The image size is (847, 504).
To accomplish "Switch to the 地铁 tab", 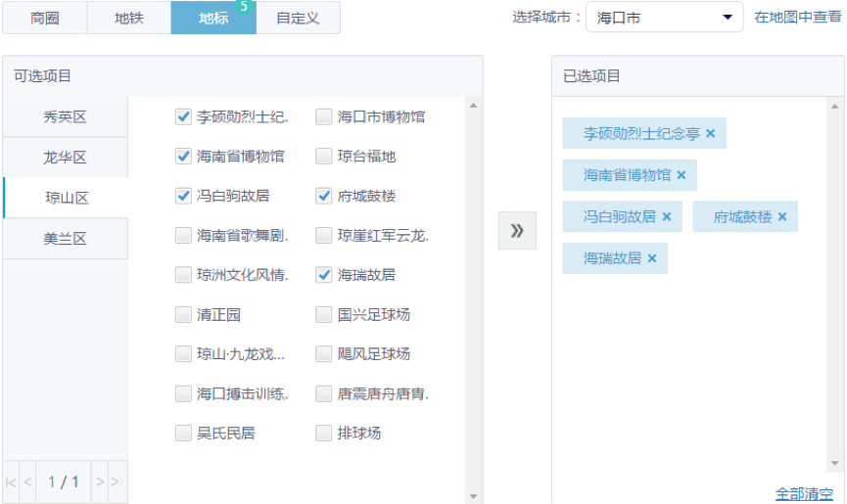I will [128, 18].
